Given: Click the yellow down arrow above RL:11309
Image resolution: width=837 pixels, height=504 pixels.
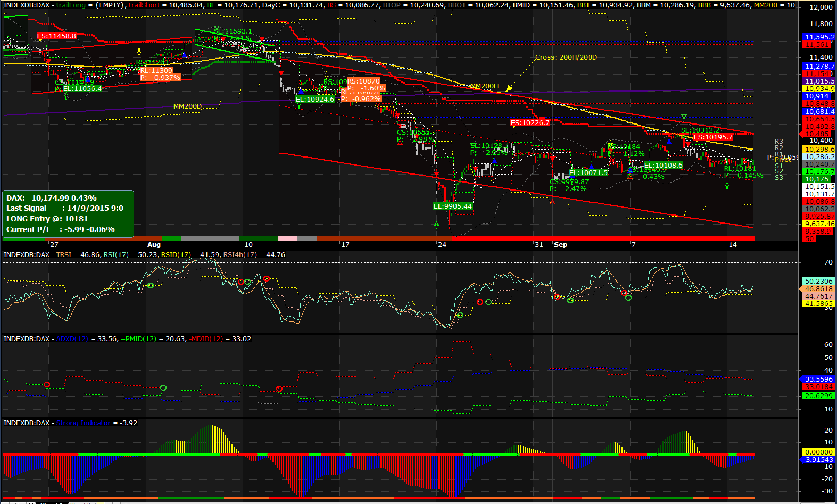Looking at the screenshot, I should click(x=139, y=52).
